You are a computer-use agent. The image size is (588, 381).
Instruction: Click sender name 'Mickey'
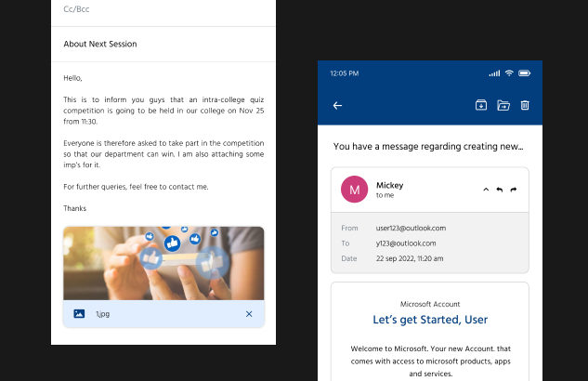tap(389, 185)
